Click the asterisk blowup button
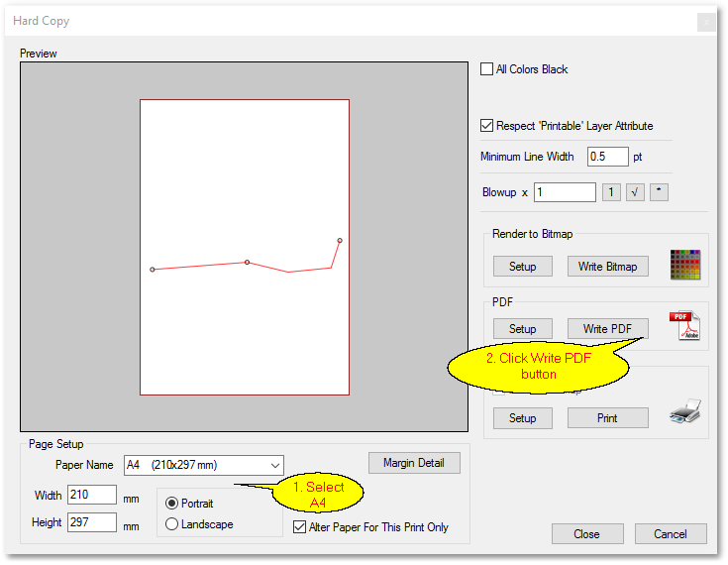The height and width of the screenshot is (565, 728). point(659,192)
